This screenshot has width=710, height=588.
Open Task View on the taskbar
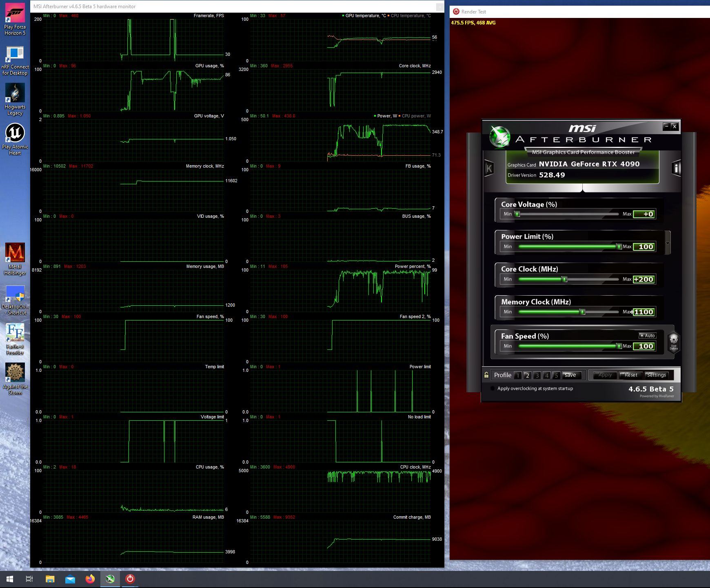[x=29, y=579]
